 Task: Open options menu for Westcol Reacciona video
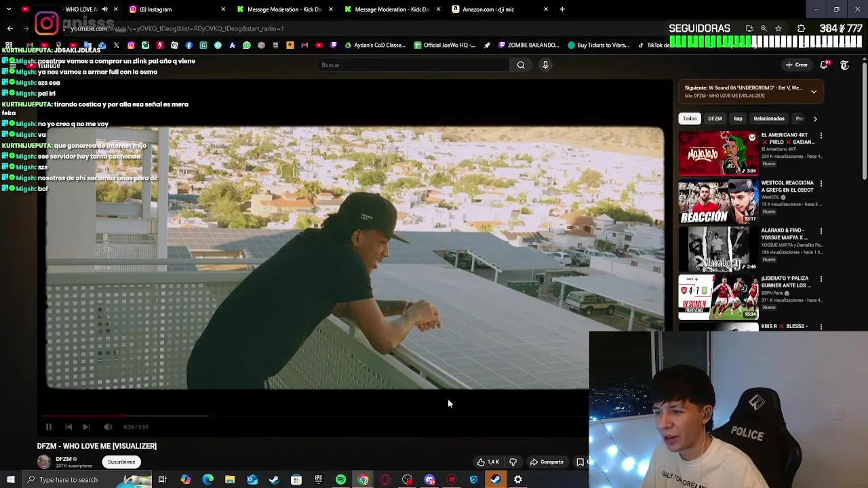pyautogui.click(x=821, y=184)
